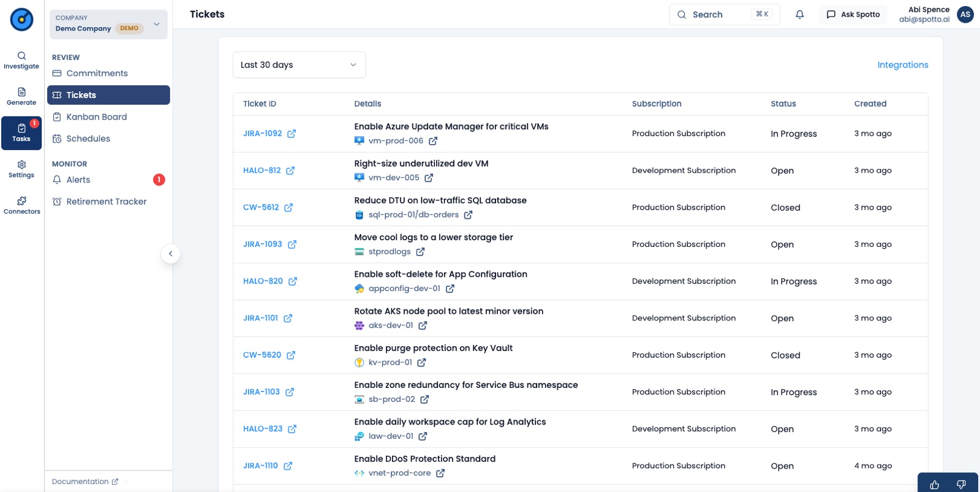Viewport: 980px width, 492px height.
Task: Open appconfig-dev-01 external link icon
Action: [x=450, y=289]
